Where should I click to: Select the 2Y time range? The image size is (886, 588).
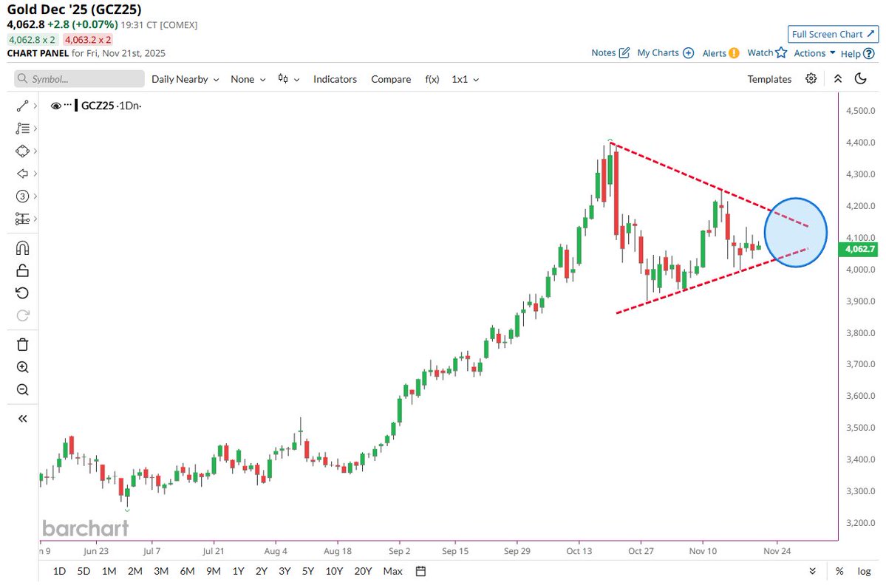click(262, 571)
